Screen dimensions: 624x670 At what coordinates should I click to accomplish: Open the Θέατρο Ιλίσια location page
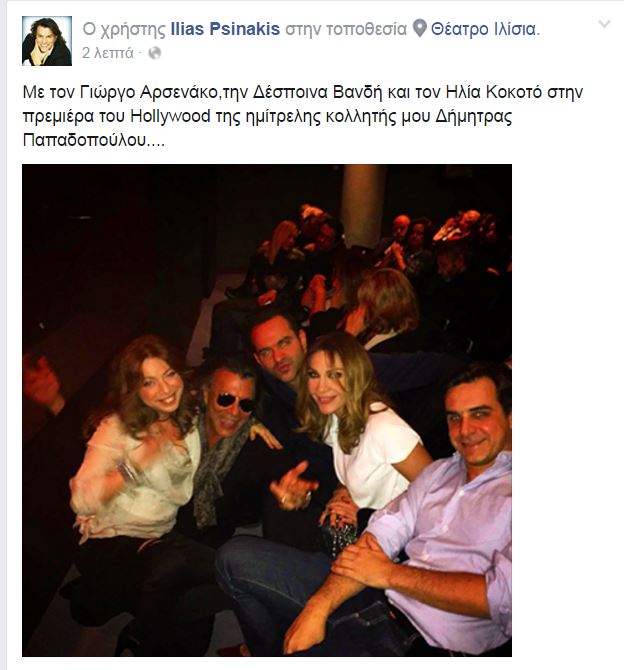(485, 29)
